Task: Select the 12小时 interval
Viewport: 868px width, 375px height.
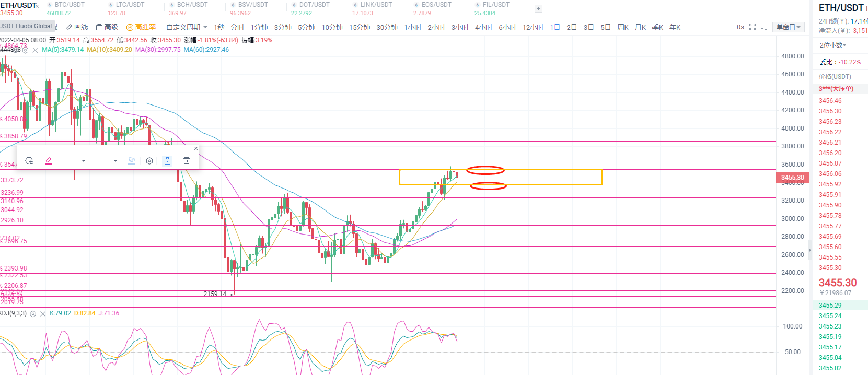Action: pos(533,27)
